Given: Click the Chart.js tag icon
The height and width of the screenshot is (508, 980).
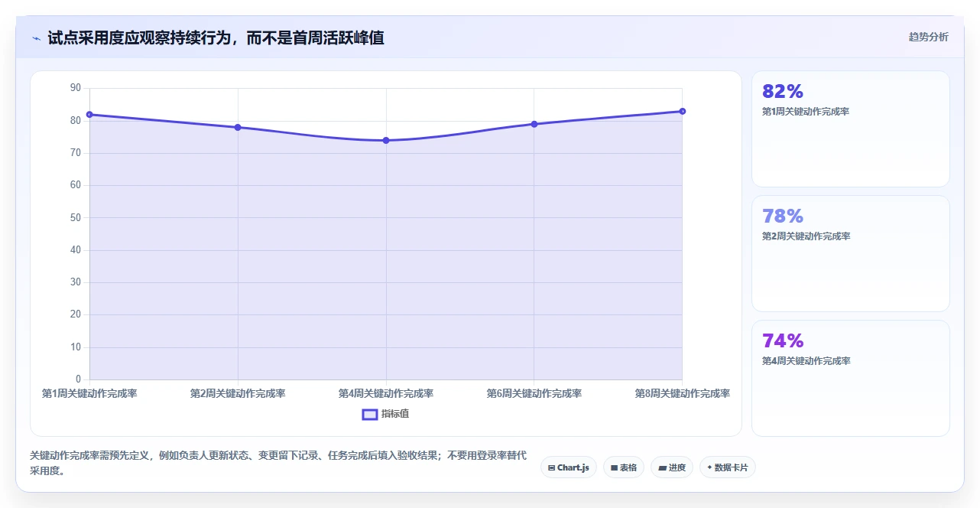Looking at the screenshot, I should pyautogui.click(x=552, y=467).
